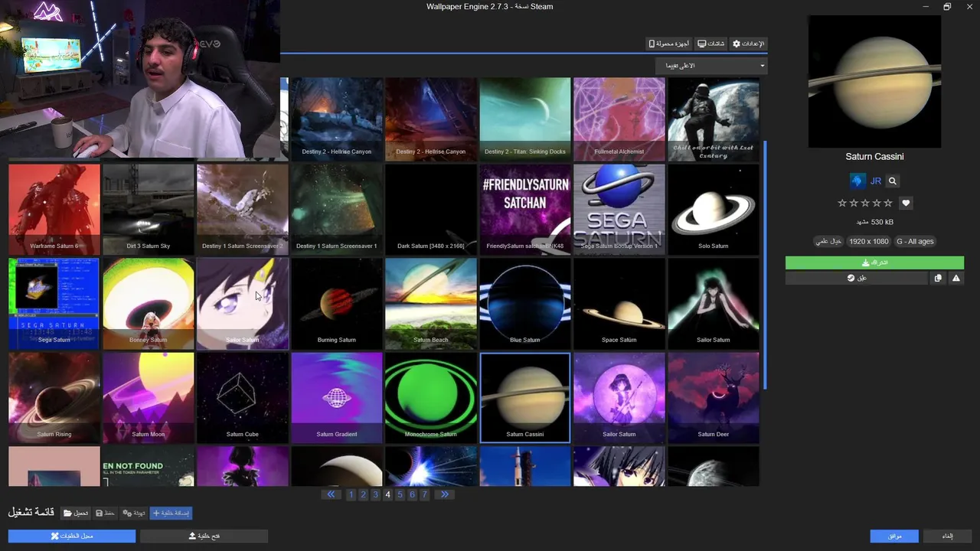The width and height of the screenshot is (980, 551).
Task: Rate Saturn Cassini with the fifth star
Action: (x=888, y=203)
